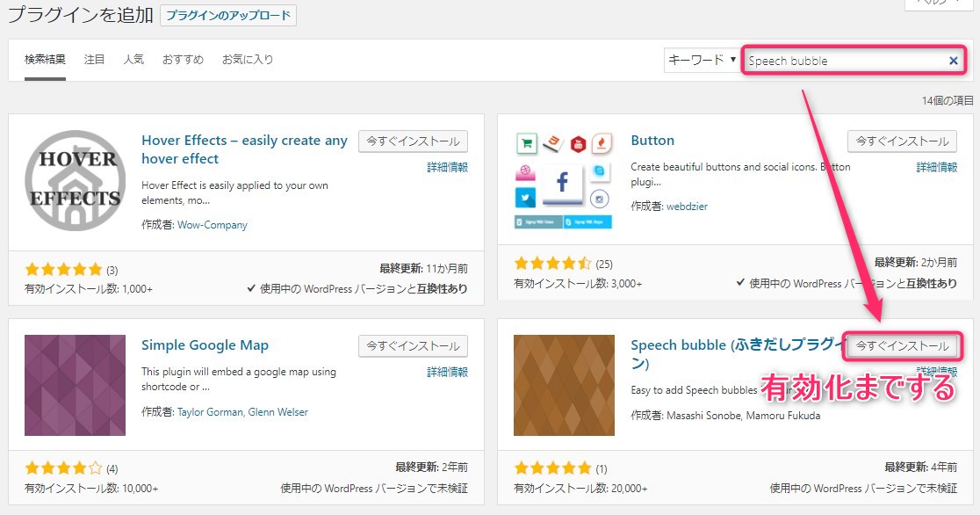980x515 pixels.
Task: Install the Hover Effects plugin now
Action: (413, 141)
